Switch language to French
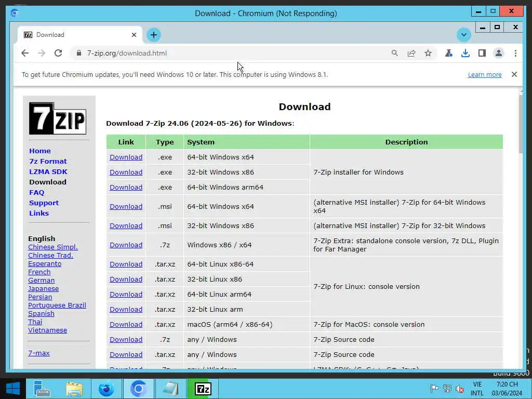532x399 pixels. click(39, 272)
